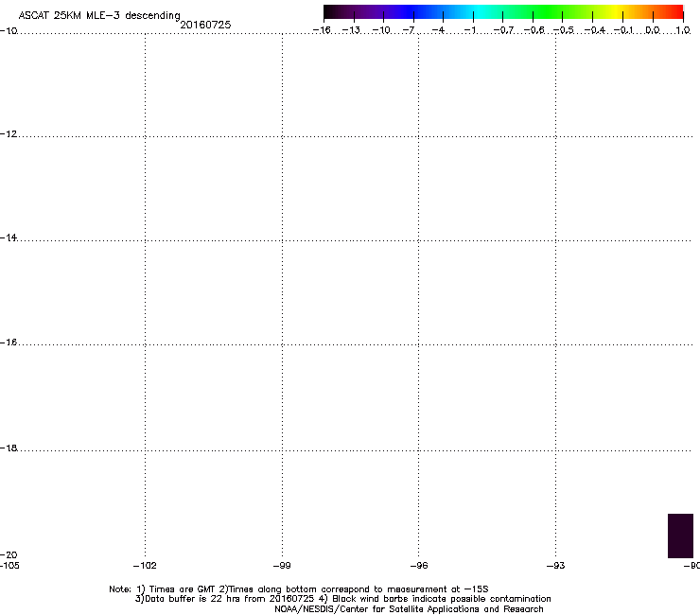Click the 1.0 colorbar label

(x=683, y=30)
